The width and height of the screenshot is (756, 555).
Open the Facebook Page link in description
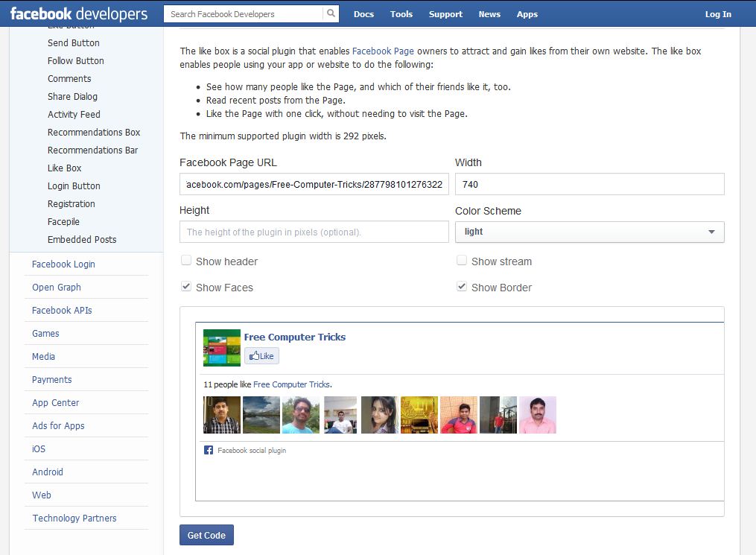[383, 51]
